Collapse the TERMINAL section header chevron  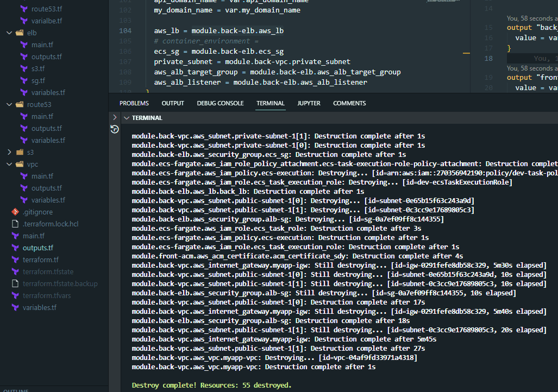(127, 118)
